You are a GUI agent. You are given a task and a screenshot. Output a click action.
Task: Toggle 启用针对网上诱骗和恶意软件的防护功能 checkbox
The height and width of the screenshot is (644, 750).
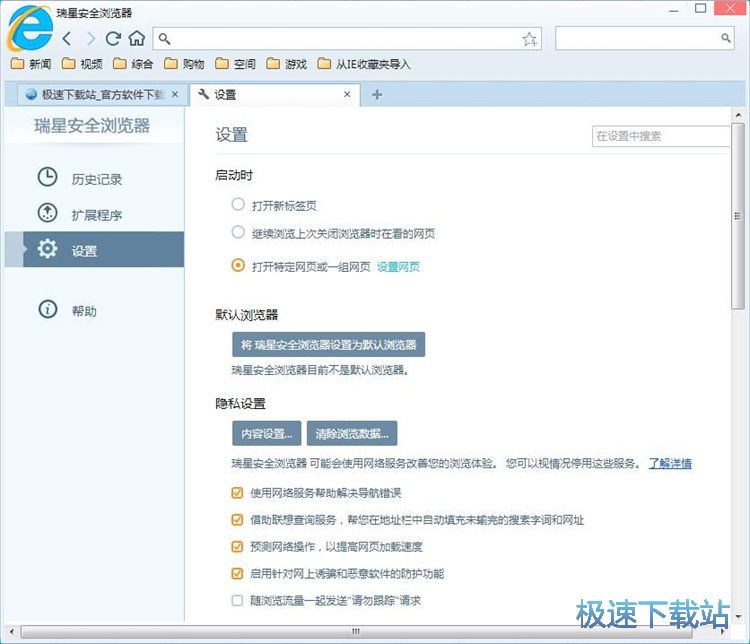[x=237, y=573]
